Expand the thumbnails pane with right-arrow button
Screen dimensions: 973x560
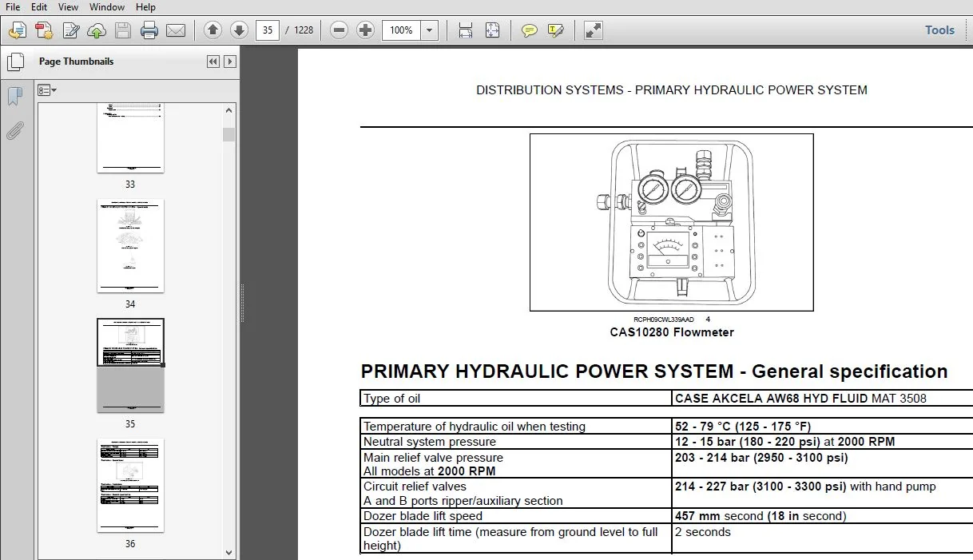coord(230,62)
